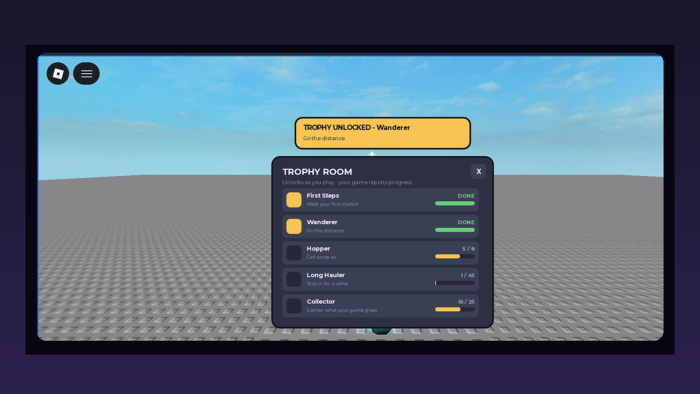The width and height of the screenshot is (700, 394).
Task: Click 'Go the distance' under the Wanderer row
Action: pyautogui.click(x=325, y=231)
